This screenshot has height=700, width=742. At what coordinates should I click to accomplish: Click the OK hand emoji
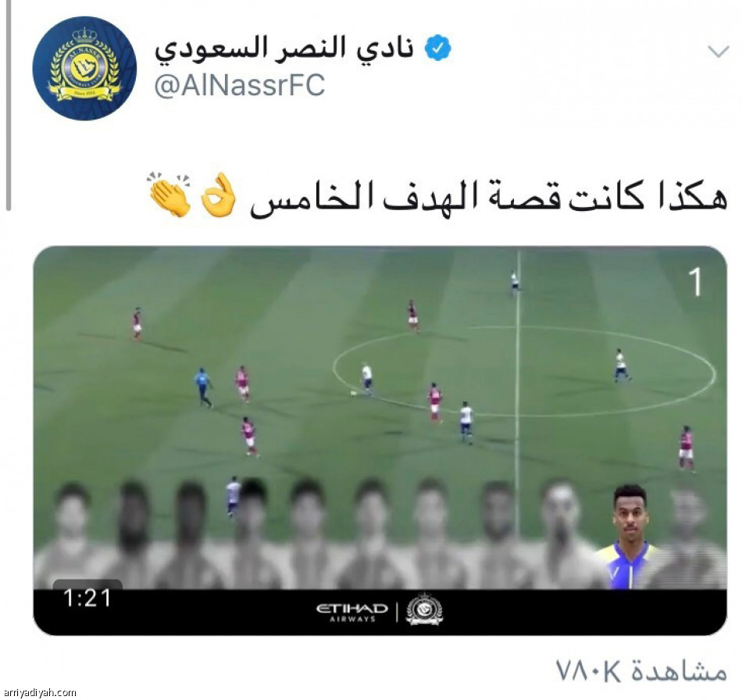click(x=219, y=195)
